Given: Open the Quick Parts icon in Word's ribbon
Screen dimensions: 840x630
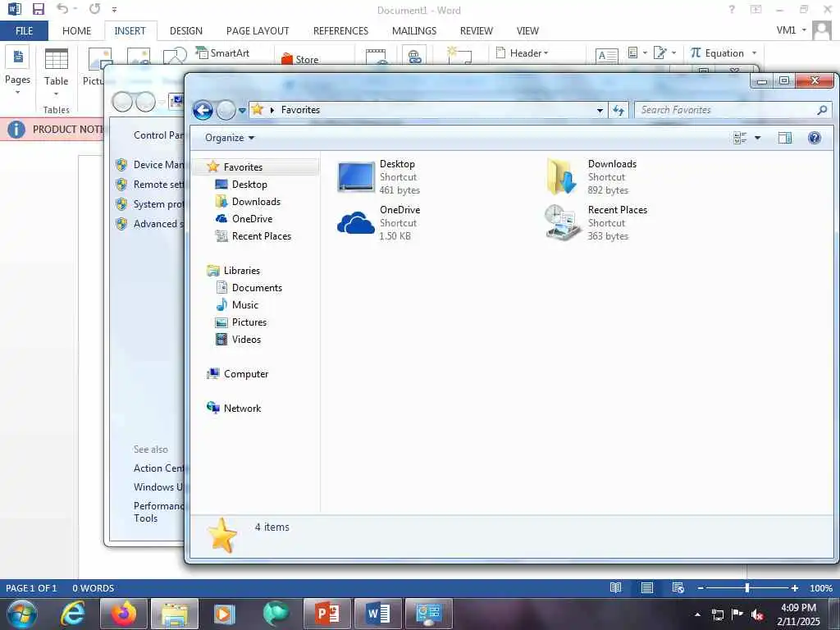Looking at the screenshot, I should (637, 52).
